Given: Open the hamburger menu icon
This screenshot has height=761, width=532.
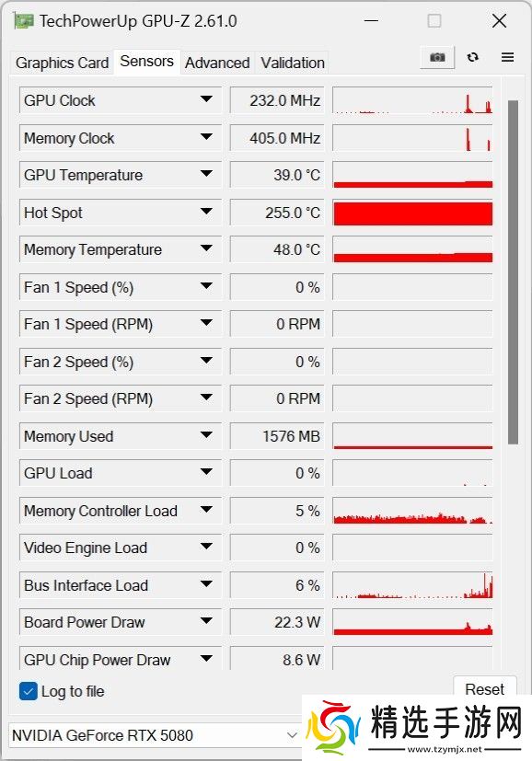Looking at the screenshot, I should 506,56.
